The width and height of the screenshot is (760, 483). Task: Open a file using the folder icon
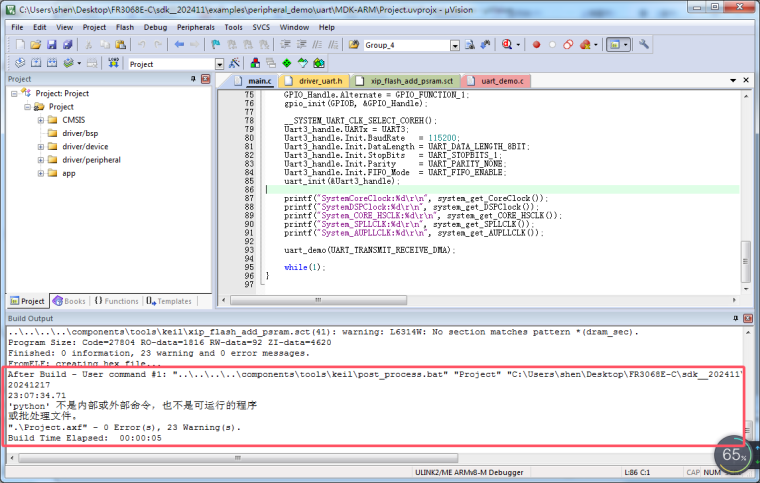click(x=36, y=45)
